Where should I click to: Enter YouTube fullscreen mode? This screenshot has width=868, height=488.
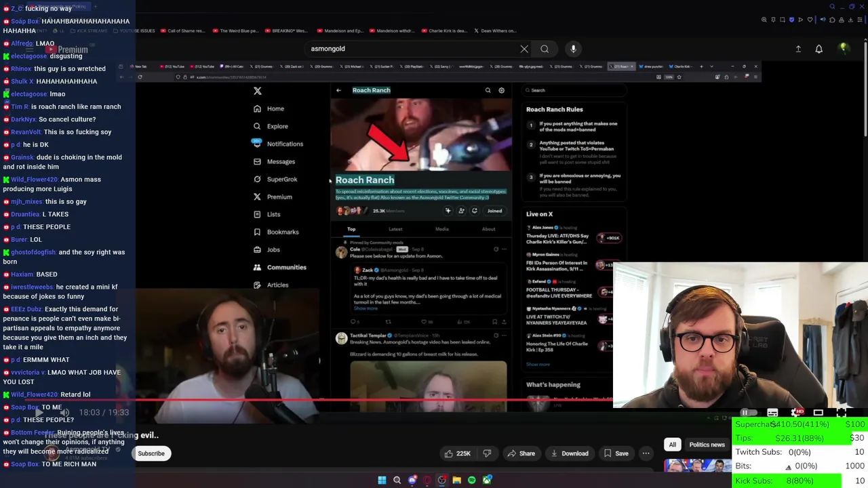(842, 412)
